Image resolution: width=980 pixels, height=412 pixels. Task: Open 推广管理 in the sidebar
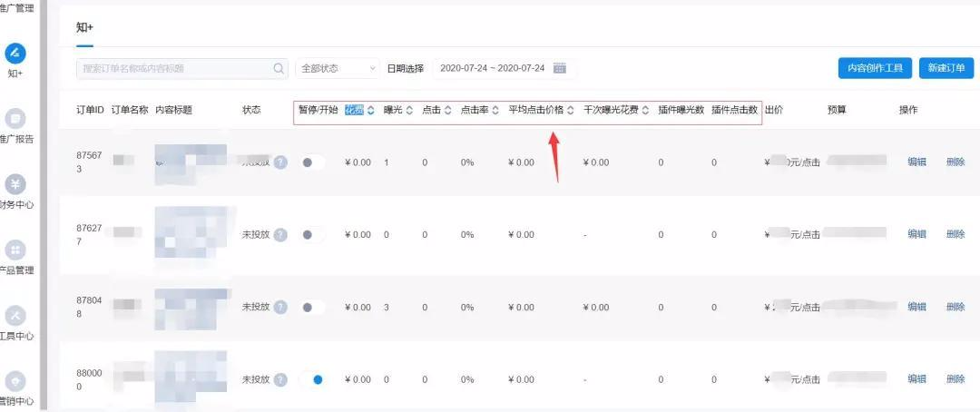pos(15,9)
